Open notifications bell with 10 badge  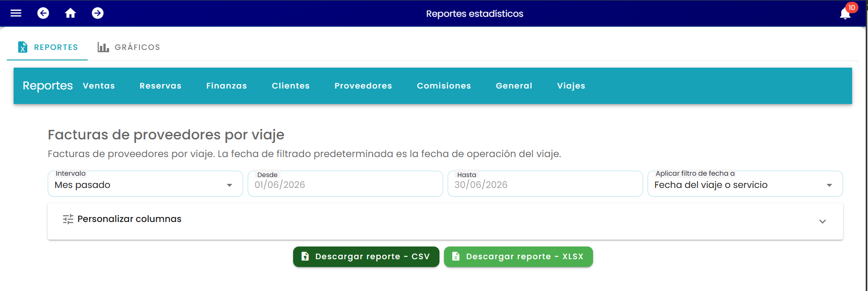point(845,13)
